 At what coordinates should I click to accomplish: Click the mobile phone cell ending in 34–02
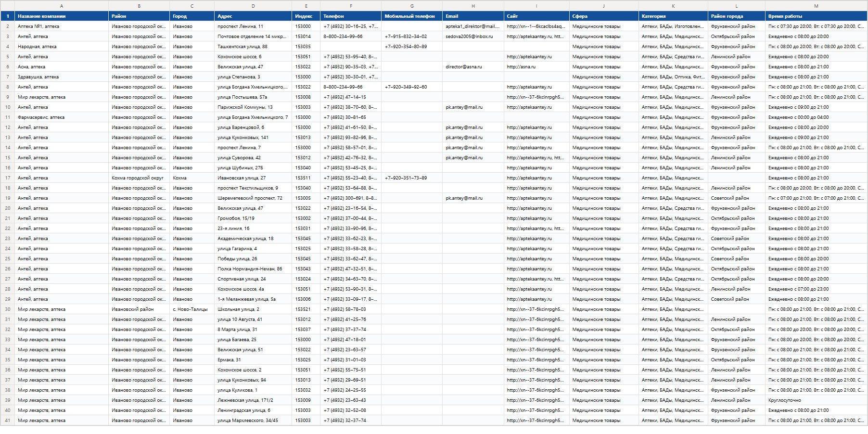click(412, 37)
